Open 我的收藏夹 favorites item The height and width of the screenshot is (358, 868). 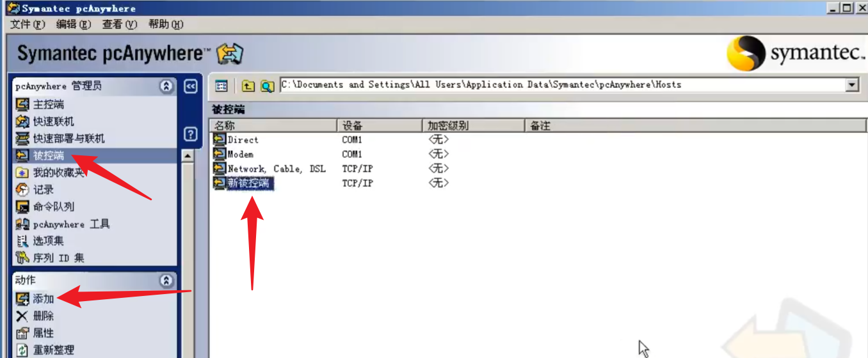(58, 173)
